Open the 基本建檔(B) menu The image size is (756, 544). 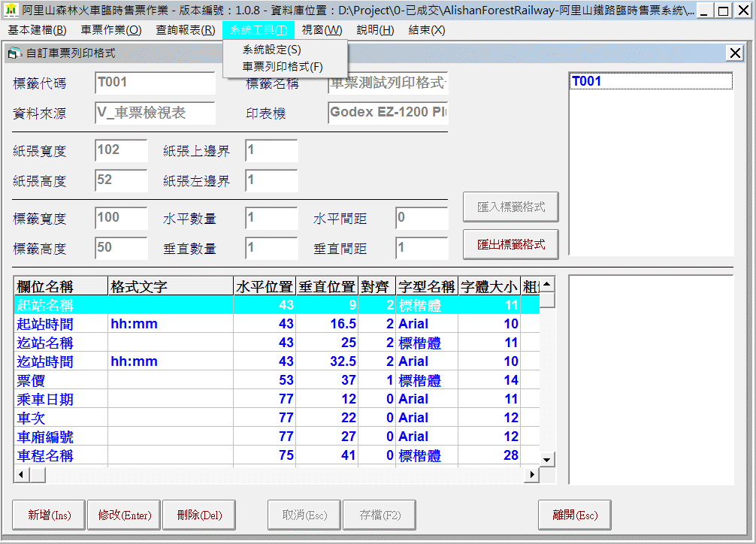click(x=37, y=30)
